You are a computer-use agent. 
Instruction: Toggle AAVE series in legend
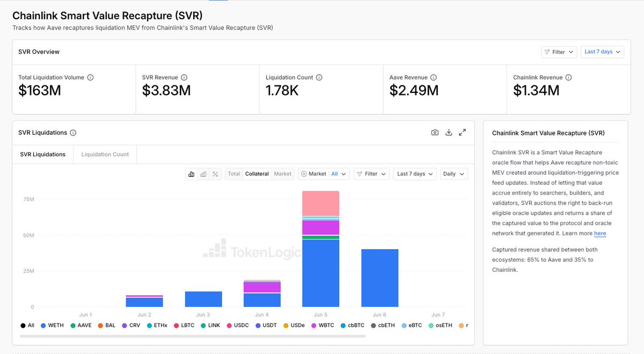pyautogui.click(x=81, y=326)
